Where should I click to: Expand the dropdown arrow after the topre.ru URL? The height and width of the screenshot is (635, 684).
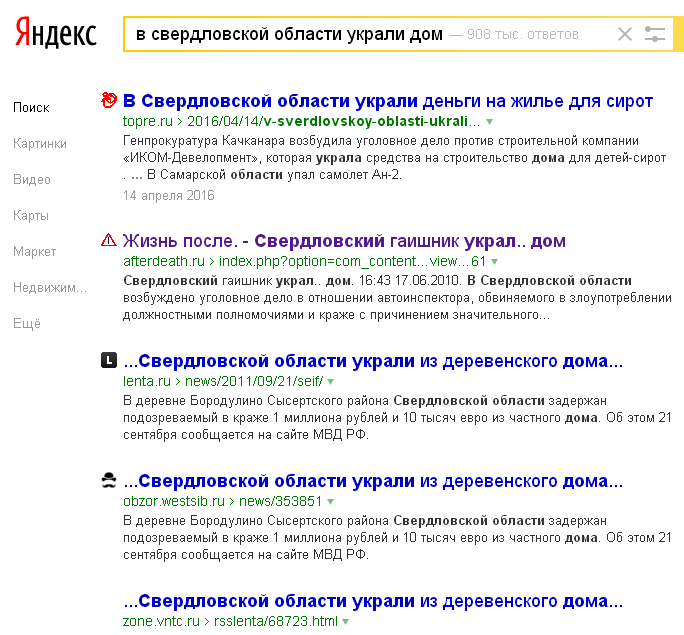[x=489, y=122]
